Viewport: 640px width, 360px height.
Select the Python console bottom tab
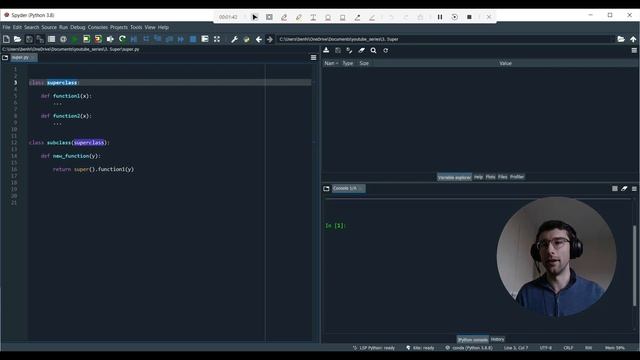click(x=472, y=339)
